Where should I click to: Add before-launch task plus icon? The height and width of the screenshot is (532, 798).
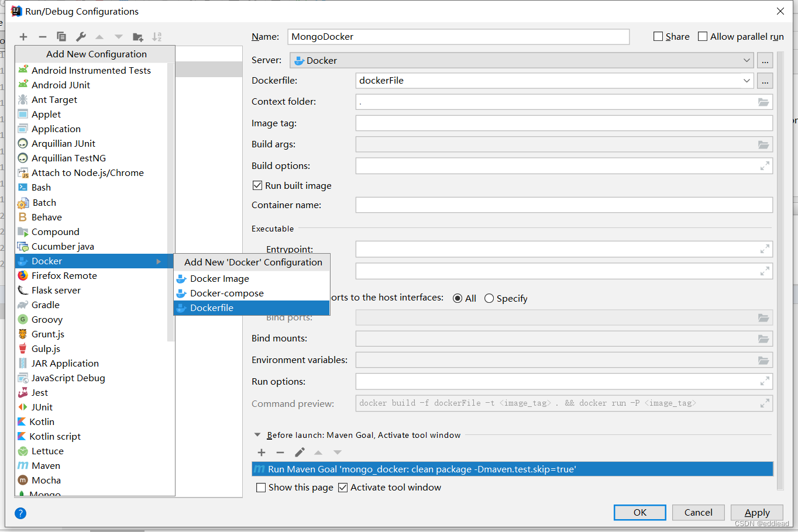pos(262,452)
